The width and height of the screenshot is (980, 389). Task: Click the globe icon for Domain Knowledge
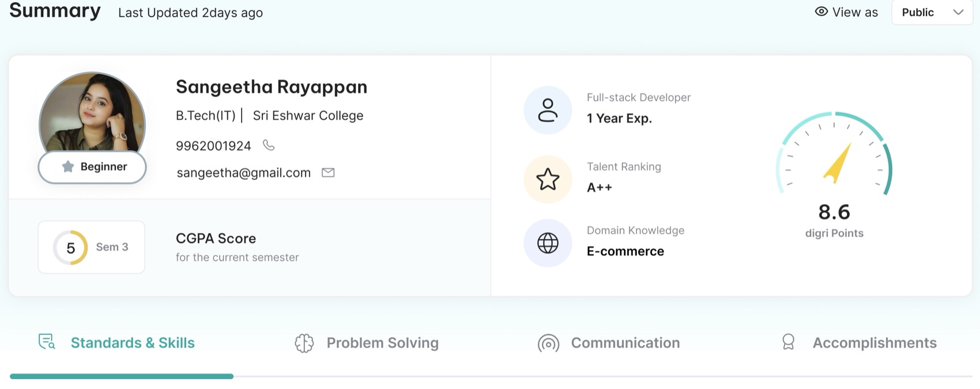(x=548, y=243)
